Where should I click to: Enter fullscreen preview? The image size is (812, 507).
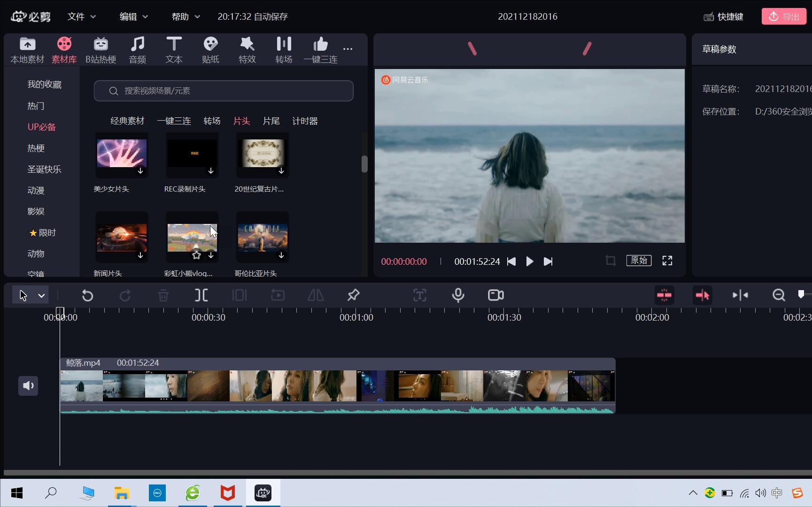coord(667,261)
